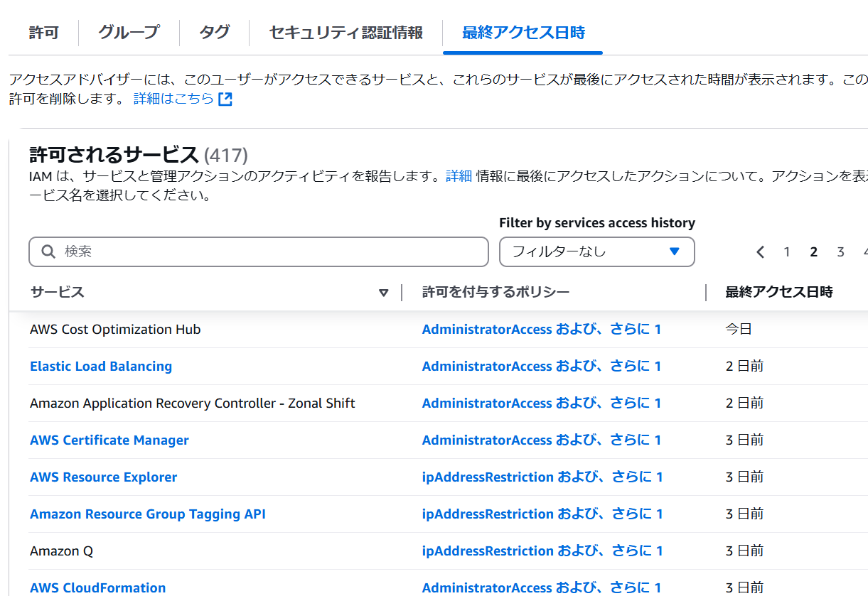This screenshot has height=596, width=868.
Task: Click inside the 検索 search field
Action: [270, 251]
